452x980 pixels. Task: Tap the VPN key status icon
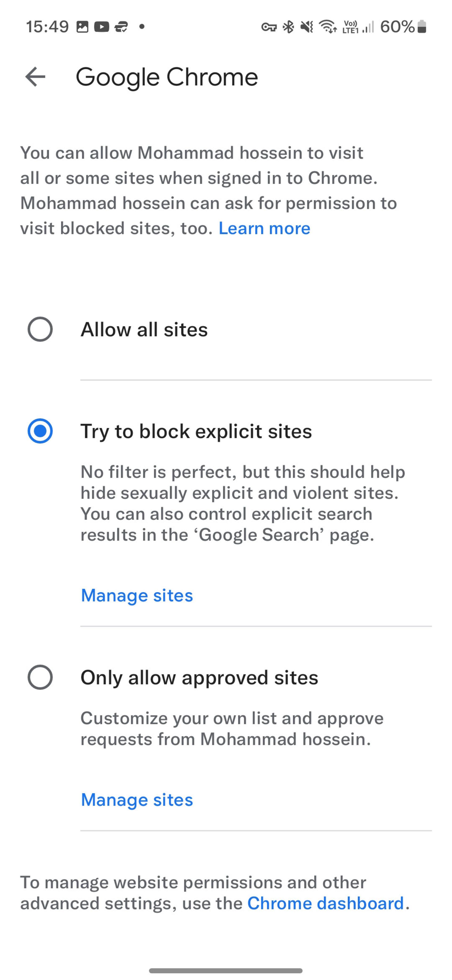269,27
